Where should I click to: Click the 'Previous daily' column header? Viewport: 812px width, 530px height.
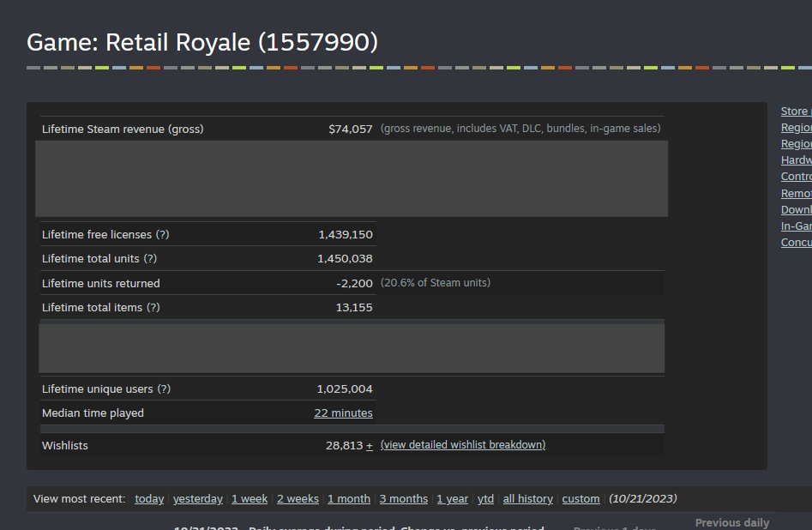pyautogui.click(x=732, y=523)
